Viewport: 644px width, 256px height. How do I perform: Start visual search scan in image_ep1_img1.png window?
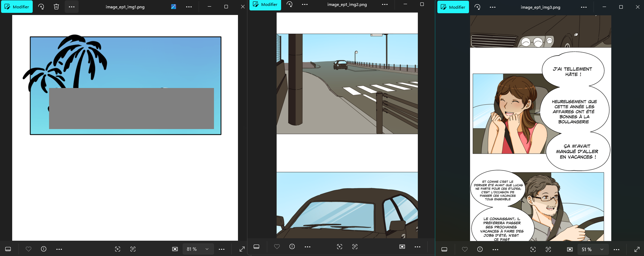(x=118, y=249)
